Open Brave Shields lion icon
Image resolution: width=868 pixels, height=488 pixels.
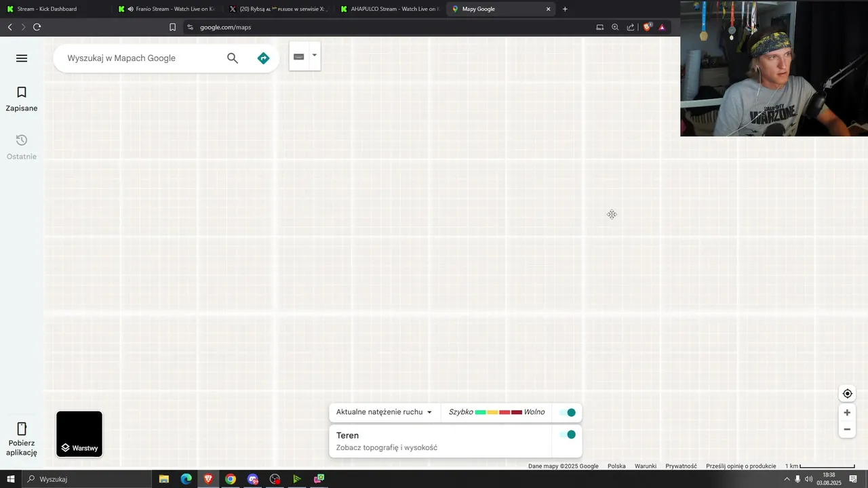tap(647, 27)
